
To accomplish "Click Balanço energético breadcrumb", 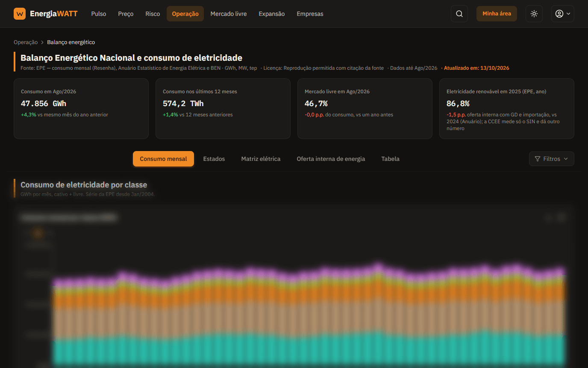I will (71, 42).
